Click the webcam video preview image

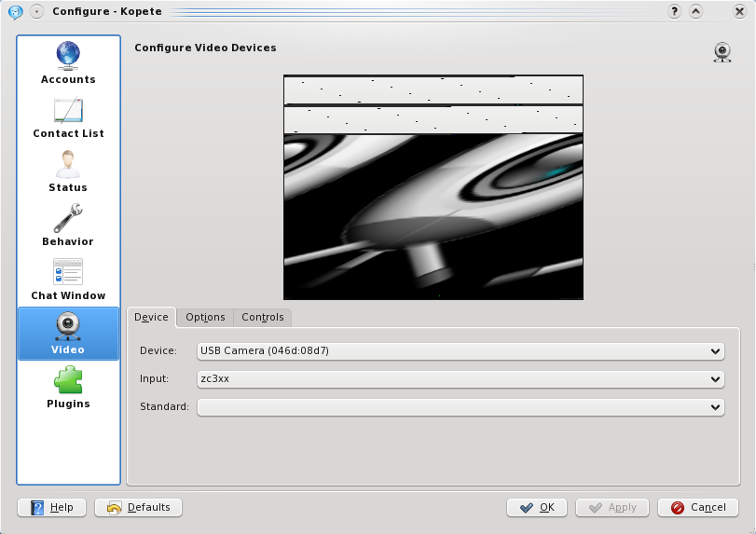pyautogui.click(x=433, y=187)
